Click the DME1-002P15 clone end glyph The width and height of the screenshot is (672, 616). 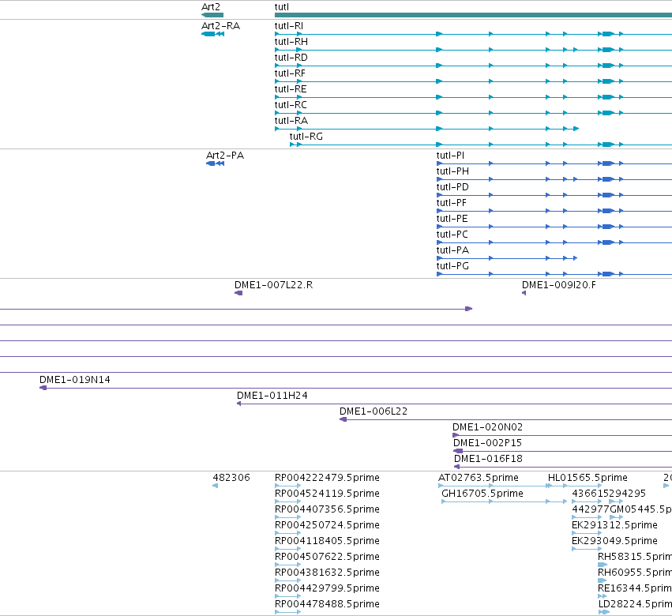458,451
